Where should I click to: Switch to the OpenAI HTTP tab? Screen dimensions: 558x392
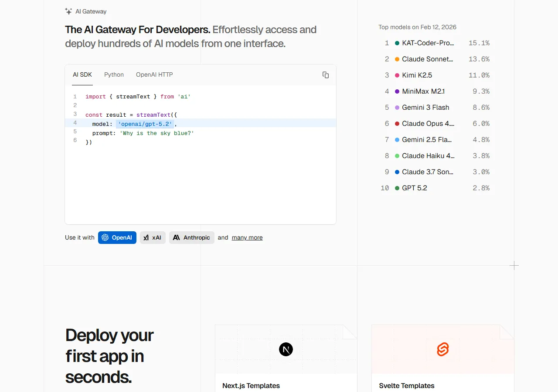point(154,75)
